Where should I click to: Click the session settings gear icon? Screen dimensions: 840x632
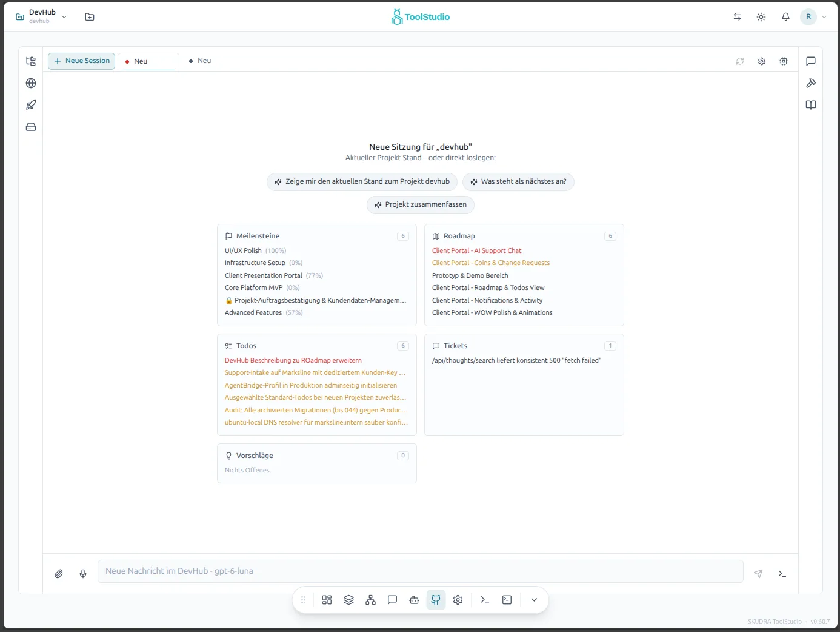[762, 61]
